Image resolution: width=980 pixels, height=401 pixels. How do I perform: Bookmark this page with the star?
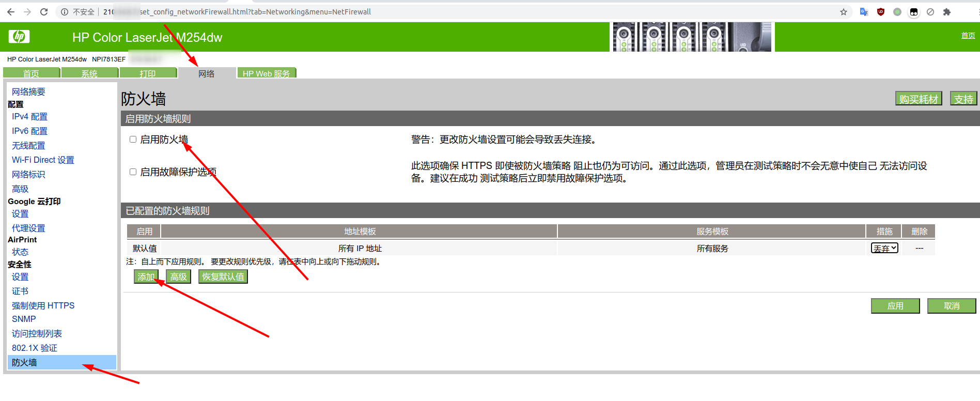point(844,12)
